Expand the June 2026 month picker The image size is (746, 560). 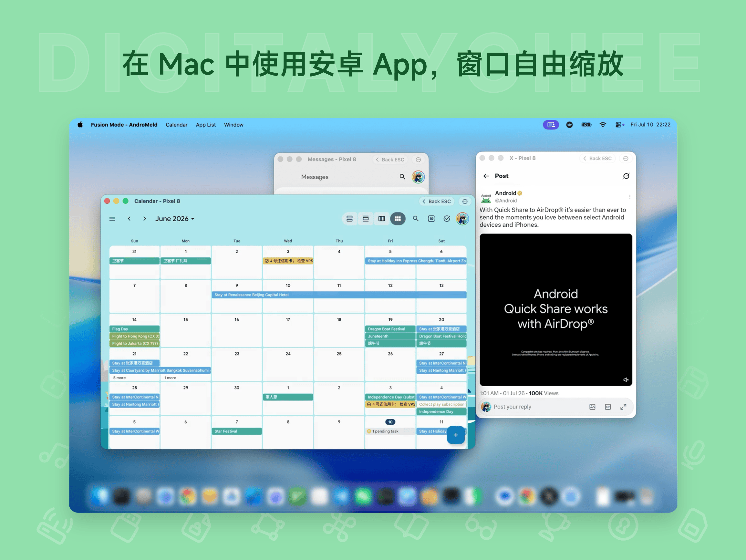point(175,219)
